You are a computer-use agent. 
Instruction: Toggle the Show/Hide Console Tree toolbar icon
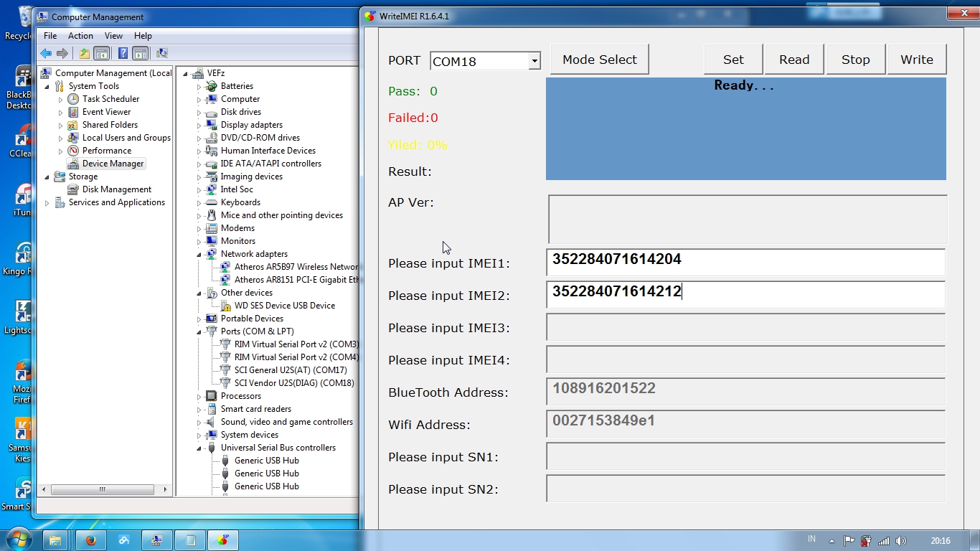(102, 53)
